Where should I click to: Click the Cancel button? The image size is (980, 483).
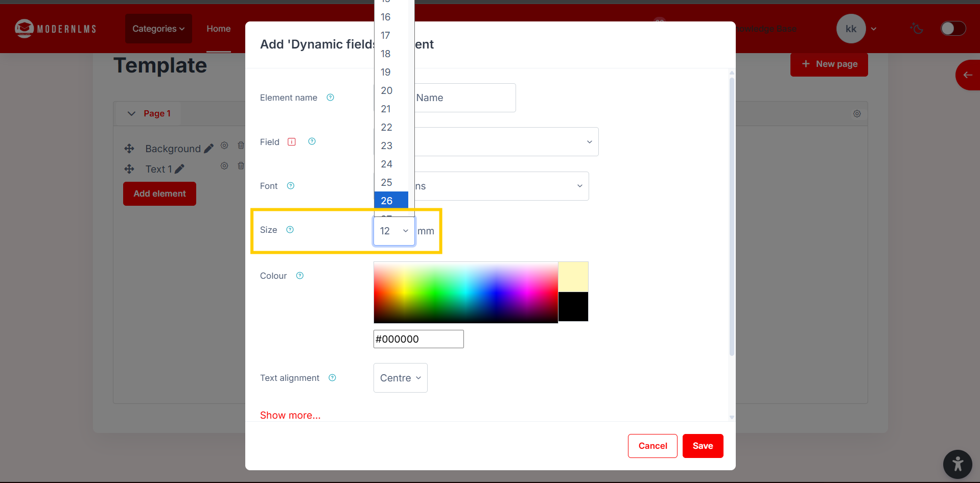pyautogui.click(x=652, y=446)
